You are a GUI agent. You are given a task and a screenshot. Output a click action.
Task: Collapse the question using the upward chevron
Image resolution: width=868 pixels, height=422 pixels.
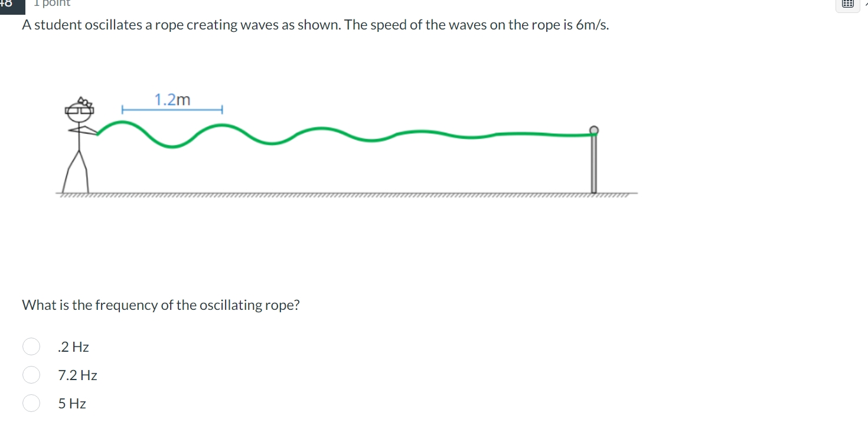[865, 4]
